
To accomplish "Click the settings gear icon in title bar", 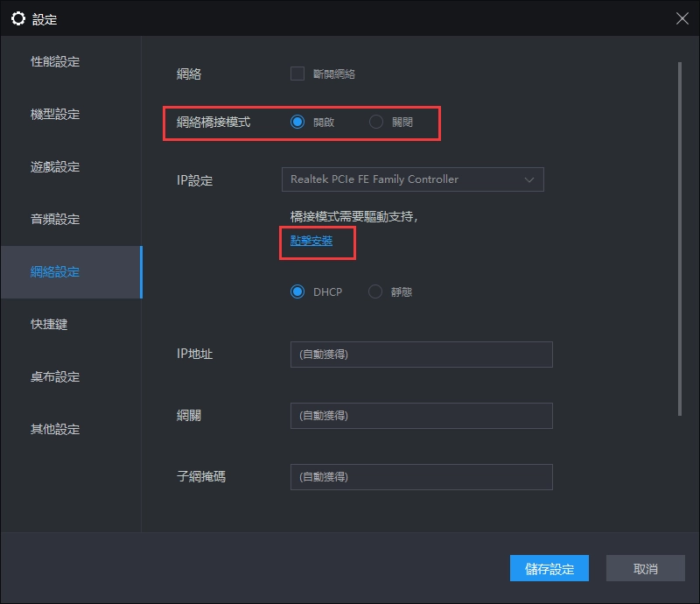I will [x=17, y=18].
